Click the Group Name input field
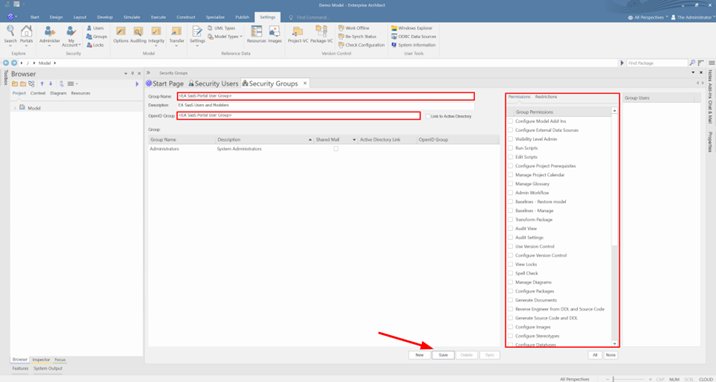The width and height of the screenshot is (716, 382). pyautogui.click(x=325, y=96)
